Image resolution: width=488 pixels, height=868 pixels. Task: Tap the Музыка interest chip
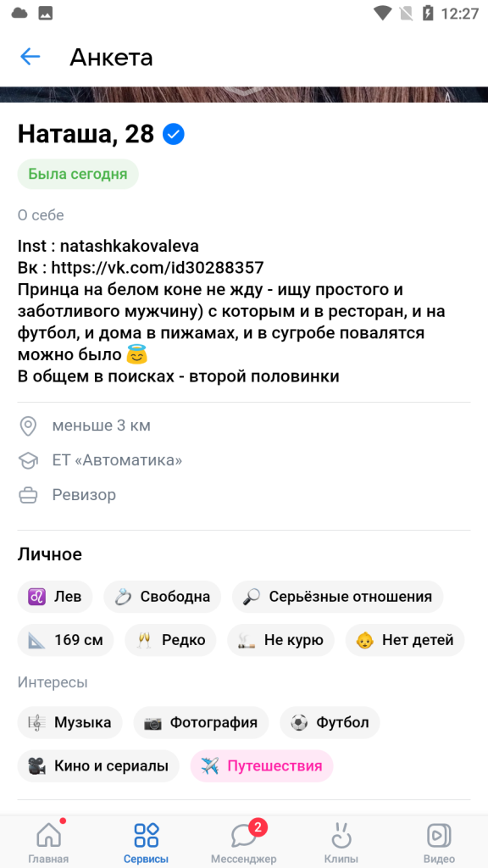[69, 723]
